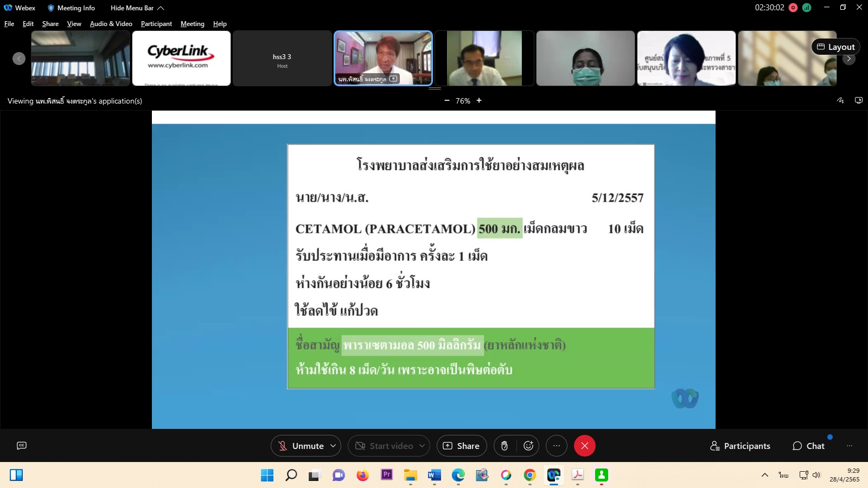The width and height of the screenshot is (868, 488).
Task: Click the annotate icon in viewing bar
Action: (x=840, y=100)
